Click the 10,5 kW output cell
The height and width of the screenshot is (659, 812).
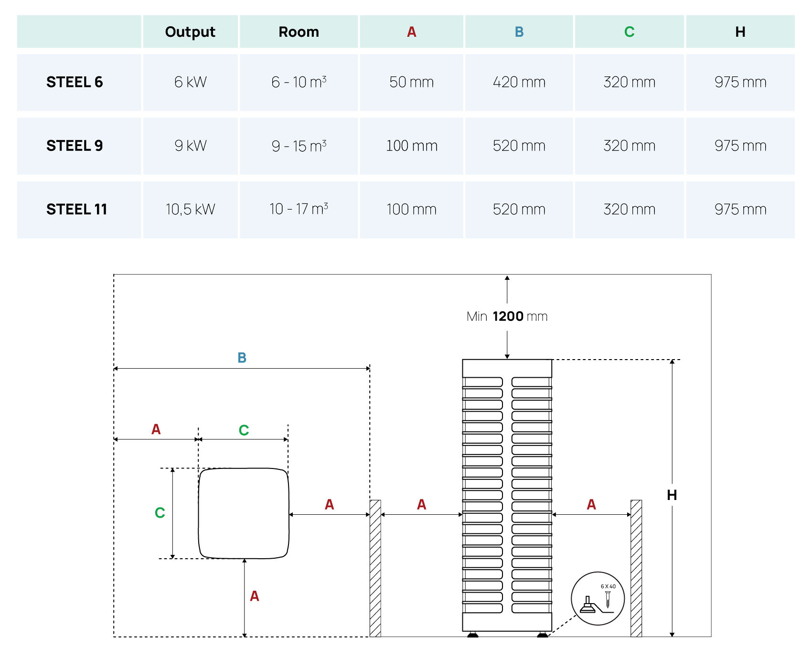click(190, 209)
